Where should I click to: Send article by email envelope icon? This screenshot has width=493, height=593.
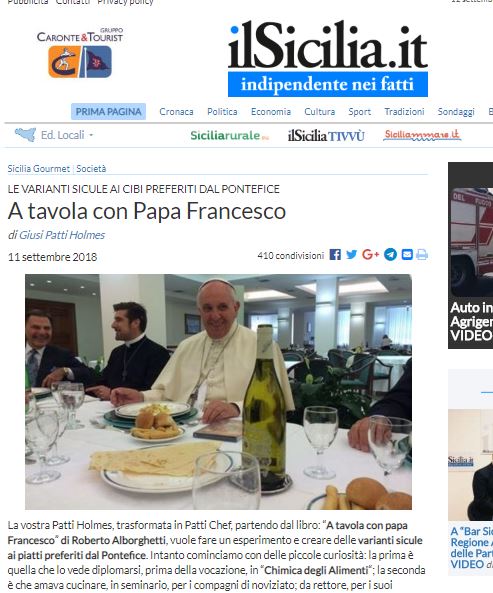[x=407, y=255]
